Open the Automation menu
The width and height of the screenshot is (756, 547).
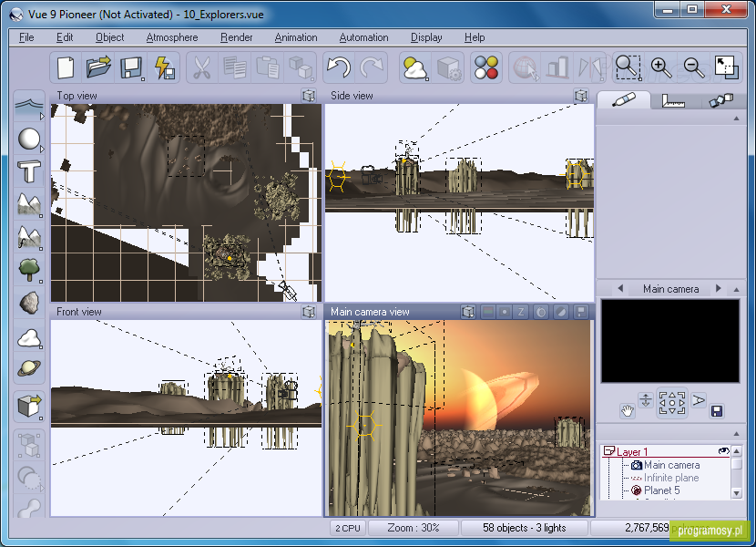[363, 37]
